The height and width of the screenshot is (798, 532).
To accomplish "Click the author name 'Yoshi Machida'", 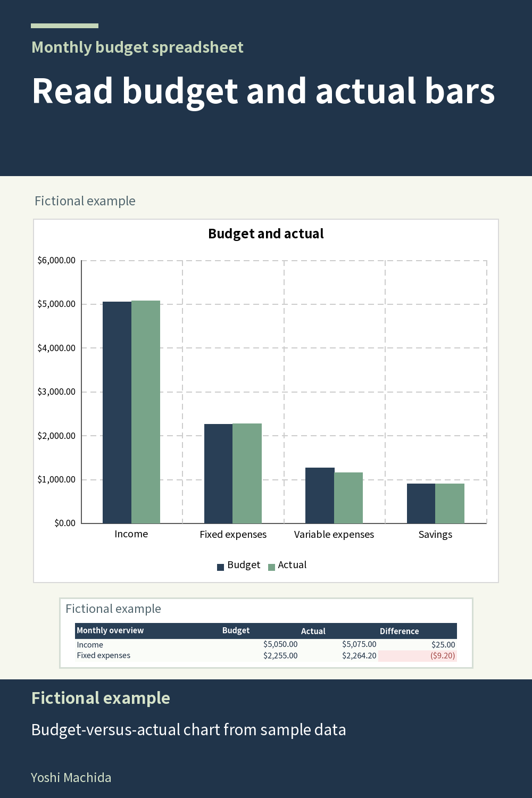I will [71, 778].
